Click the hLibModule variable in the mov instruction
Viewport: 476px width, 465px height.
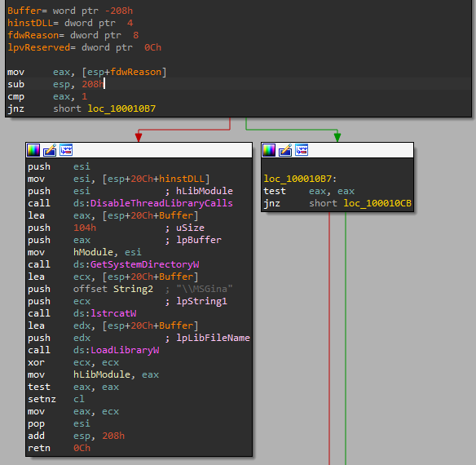click(102, 374)
